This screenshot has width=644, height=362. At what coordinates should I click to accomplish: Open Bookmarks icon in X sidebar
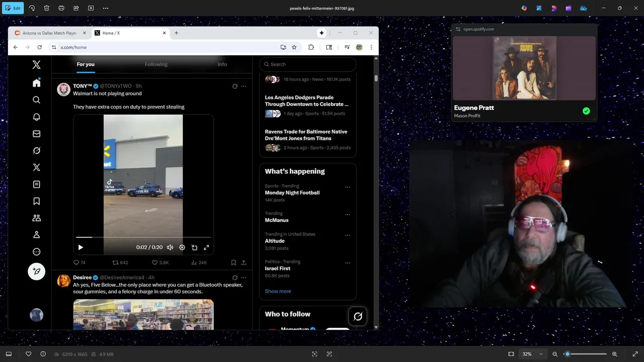click(36, 201)
